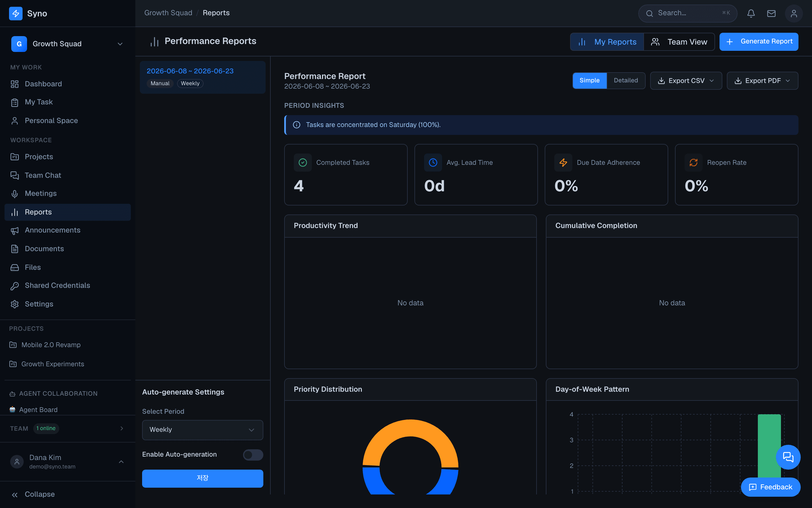The image size is (812, 508).
Task: Click the search magnifier icon
Action: tap(650, 14)
